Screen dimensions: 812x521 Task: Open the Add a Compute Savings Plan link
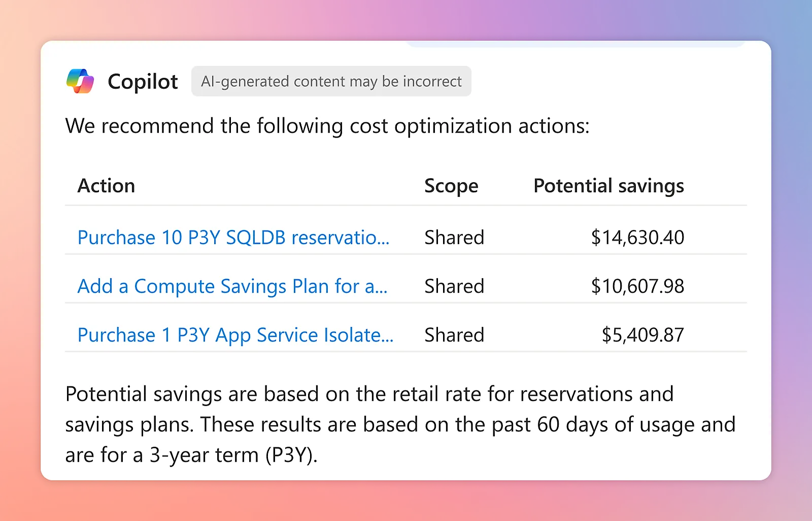pos(232,286)
